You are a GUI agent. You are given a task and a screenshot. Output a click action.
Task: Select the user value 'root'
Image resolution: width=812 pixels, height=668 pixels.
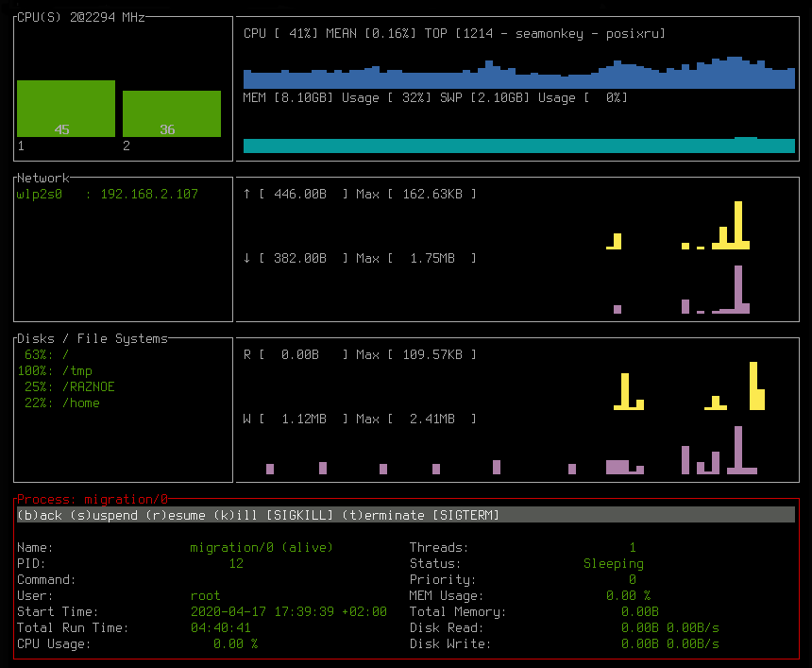pos(206,596)
